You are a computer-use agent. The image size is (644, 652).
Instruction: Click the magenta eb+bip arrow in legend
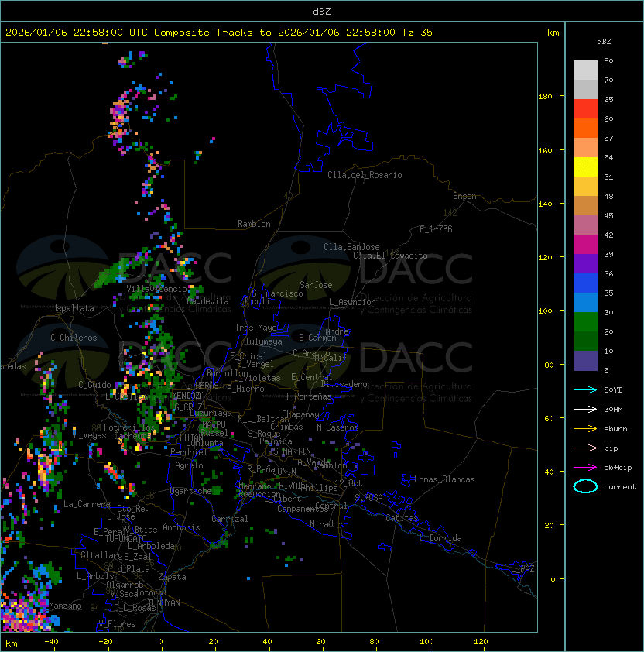click(x=585, y=468)
